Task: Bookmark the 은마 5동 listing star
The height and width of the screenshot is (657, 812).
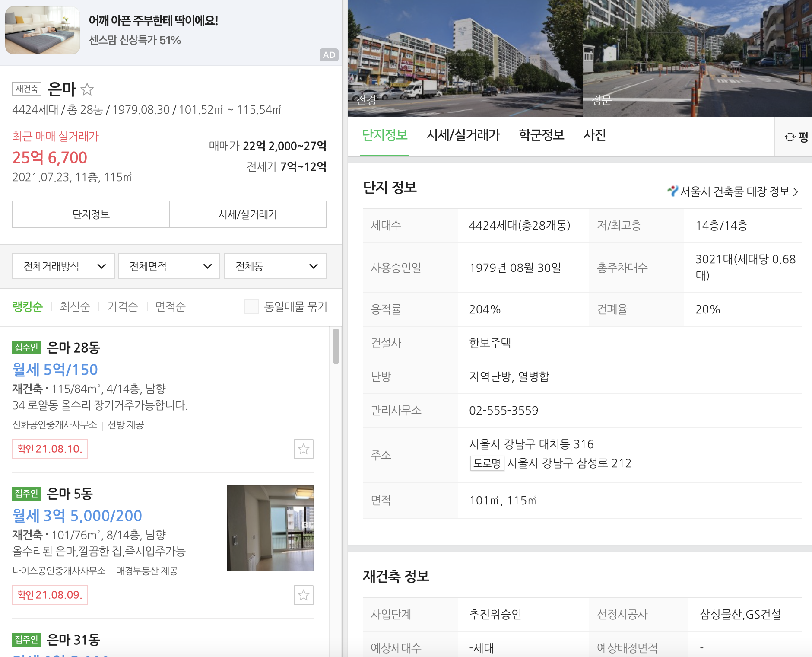Action: point(304,595)
